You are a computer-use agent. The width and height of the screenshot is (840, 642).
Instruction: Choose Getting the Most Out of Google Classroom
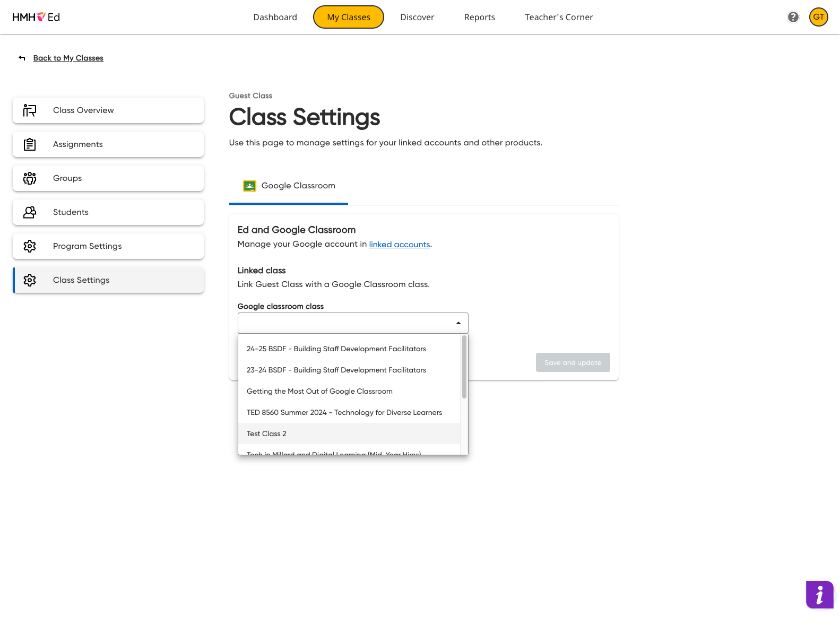(x=349, y=391)
